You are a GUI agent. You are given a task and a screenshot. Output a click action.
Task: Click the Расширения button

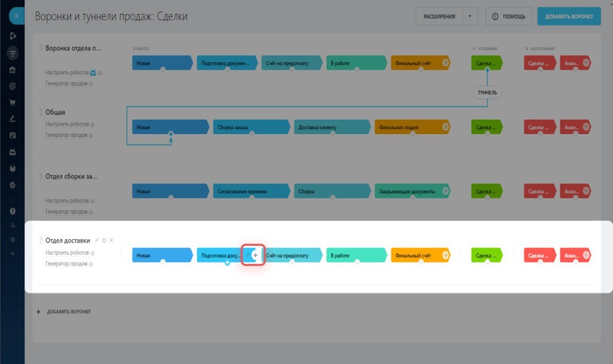[x=439, y=17]
